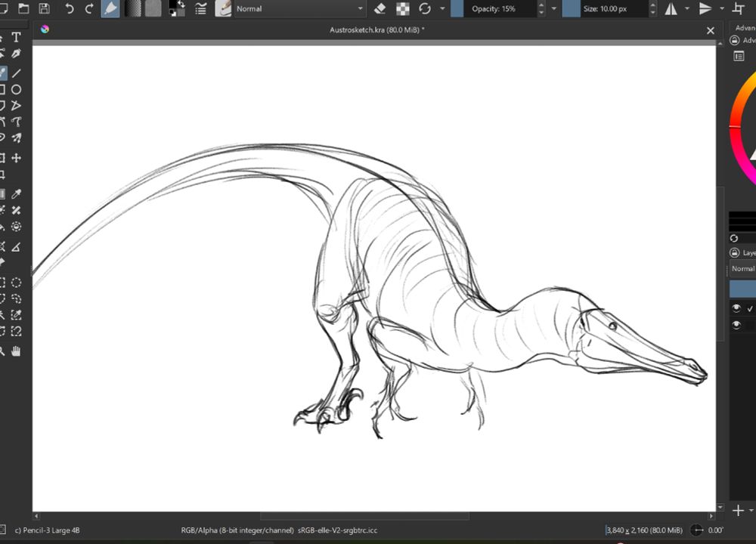Select the Elliptical selection tool

coord(17,283)
